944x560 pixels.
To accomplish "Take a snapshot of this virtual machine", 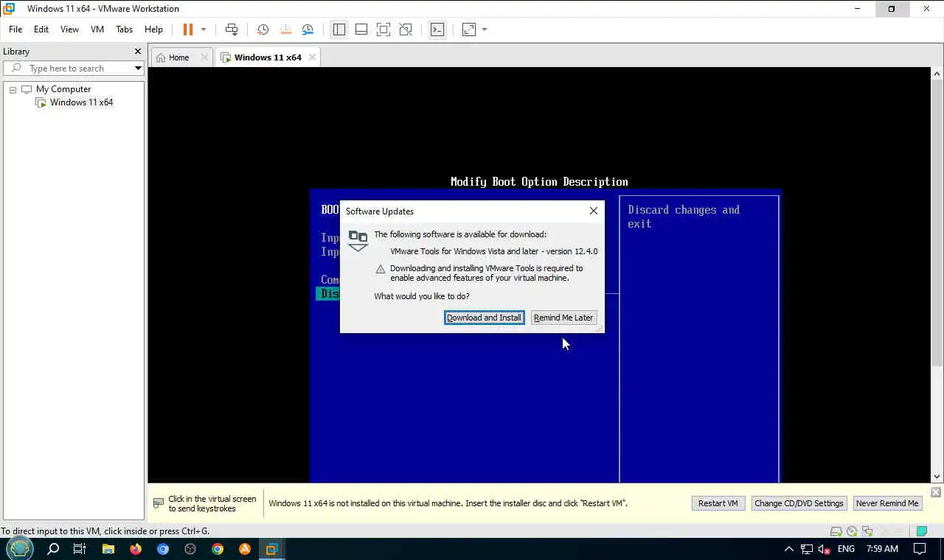I will pyautogui.click(x=263, y=29).
